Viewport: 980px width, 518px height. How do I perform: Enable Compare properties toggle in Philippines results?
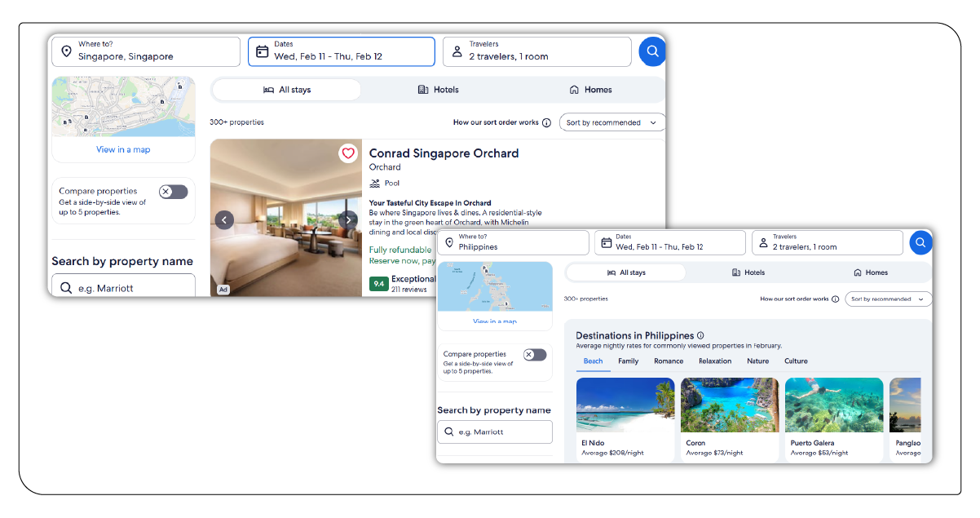coord(535,355)
